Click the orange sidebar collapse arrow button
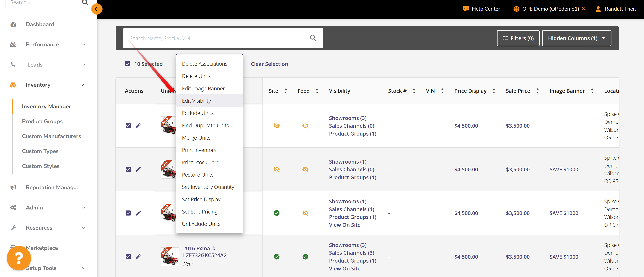Viewport: 644px width, 277px height. pyautogui.click(x=97, y=9)
